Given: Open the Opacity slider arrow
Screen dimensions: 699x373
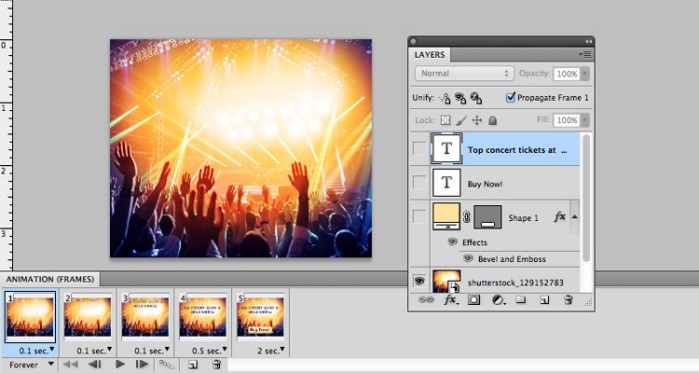Looking at the screenshot, I should point(585,74).
